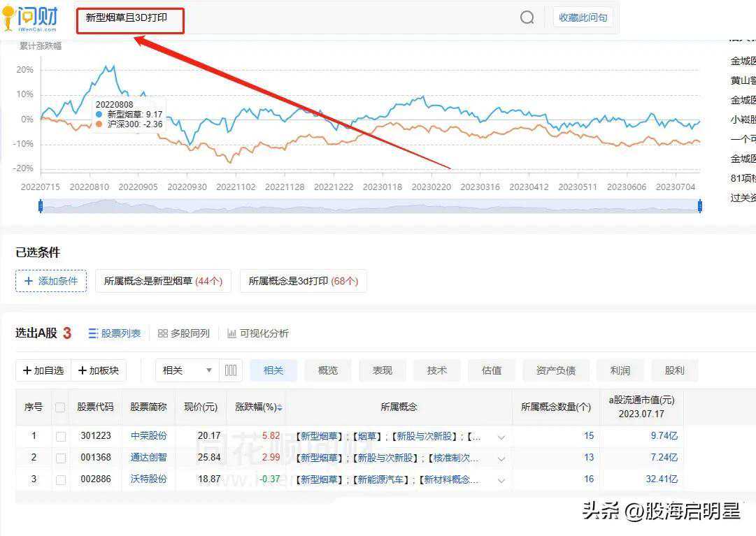
Task: Open the iWencai logo homepage
Action: 30,17
